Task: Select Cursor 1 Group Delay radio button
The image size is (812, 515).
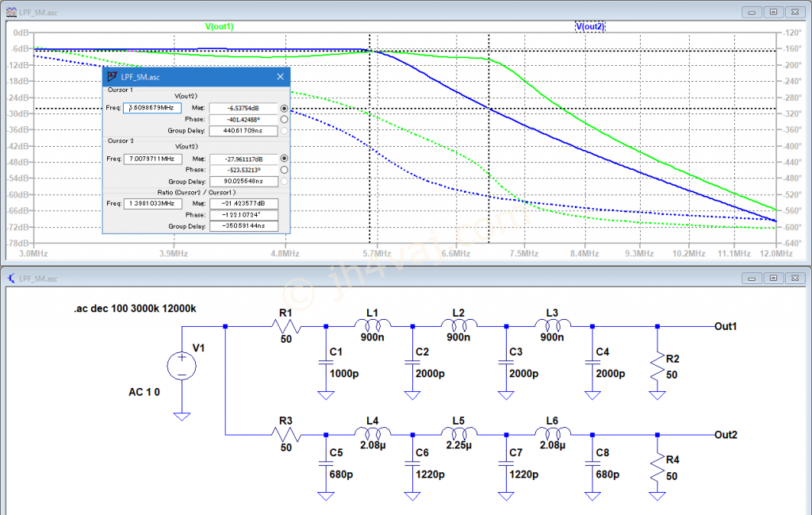Action: point(285,131)
